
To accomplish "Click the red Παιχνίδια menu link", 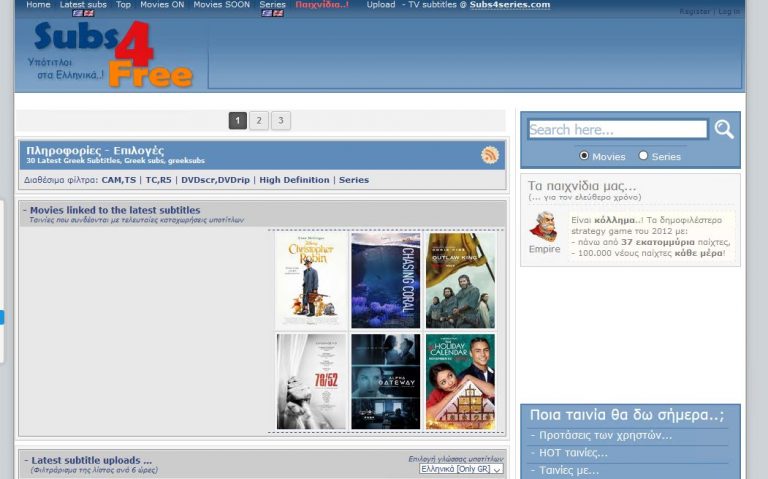I will pos(322,4).
